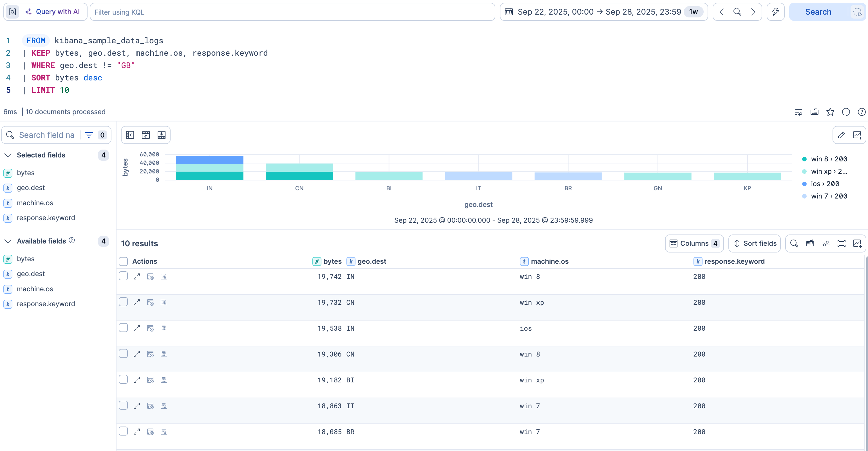
Task: Run the query with Search button
Action: (x=818, y=12)
